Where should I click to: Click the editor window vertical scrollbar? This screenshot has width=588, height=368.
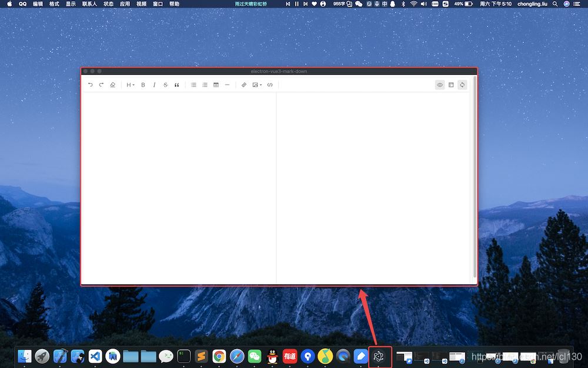tap(475, 177)
